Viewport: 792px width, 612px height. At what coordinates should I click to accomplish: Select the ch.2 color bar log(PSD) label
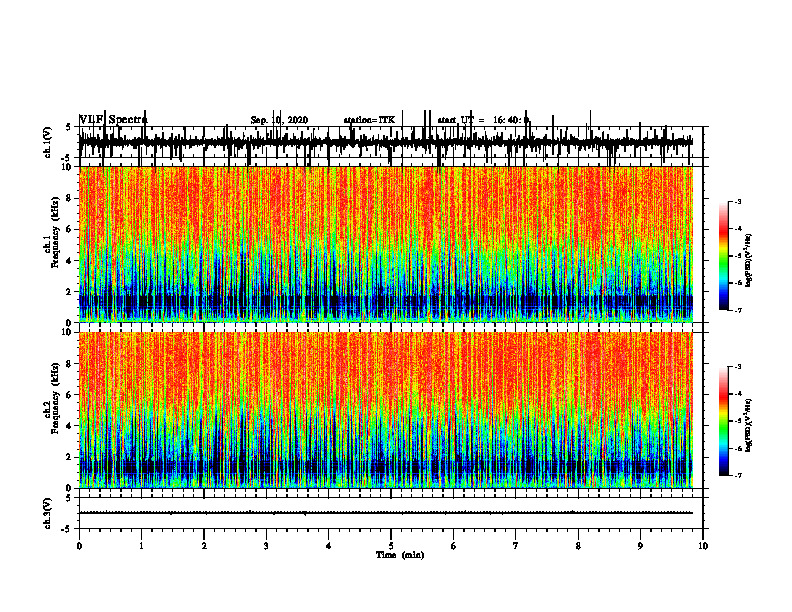749,426
